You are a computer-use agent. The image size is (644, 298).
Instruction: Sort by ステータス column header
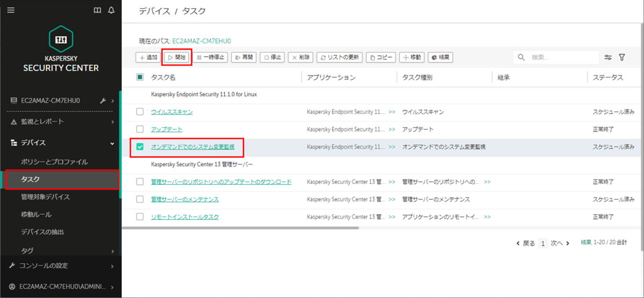pos(608,77)
